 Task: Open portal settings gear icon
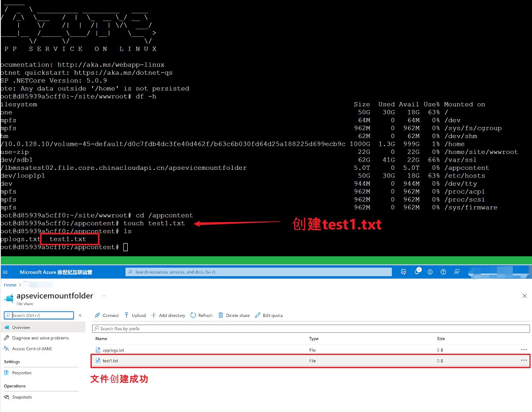[430, 272]
